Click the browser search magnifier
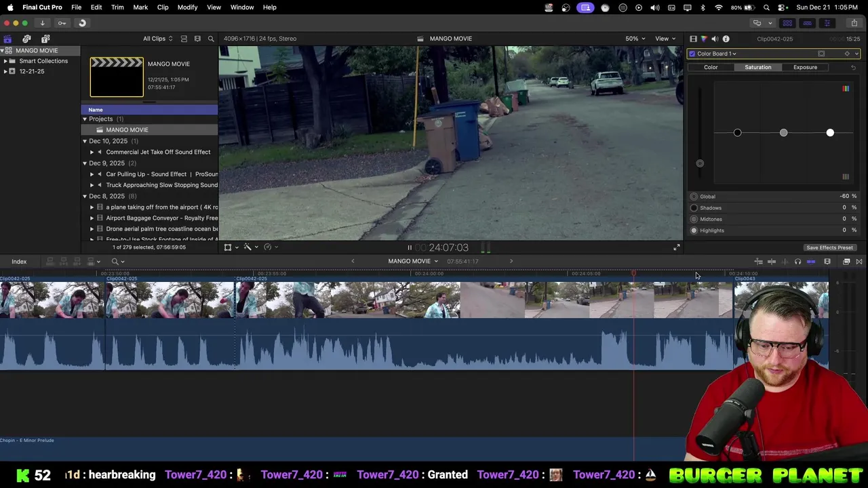This screenshot has width=868, height=488. pyautogui.click(x=211, y=39)
